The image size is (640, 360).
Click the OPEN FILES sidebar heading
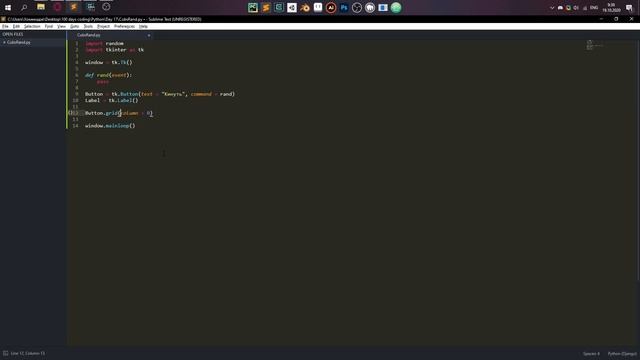click(13, 34)
